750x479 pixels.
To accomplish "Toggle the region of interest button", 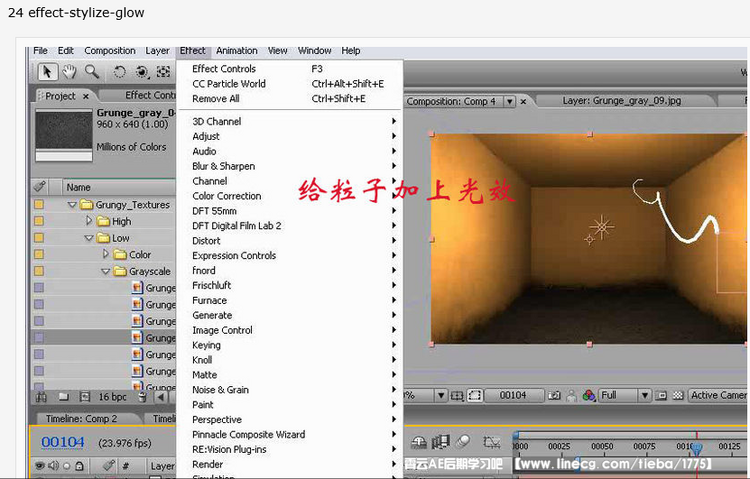I will 474,396.
